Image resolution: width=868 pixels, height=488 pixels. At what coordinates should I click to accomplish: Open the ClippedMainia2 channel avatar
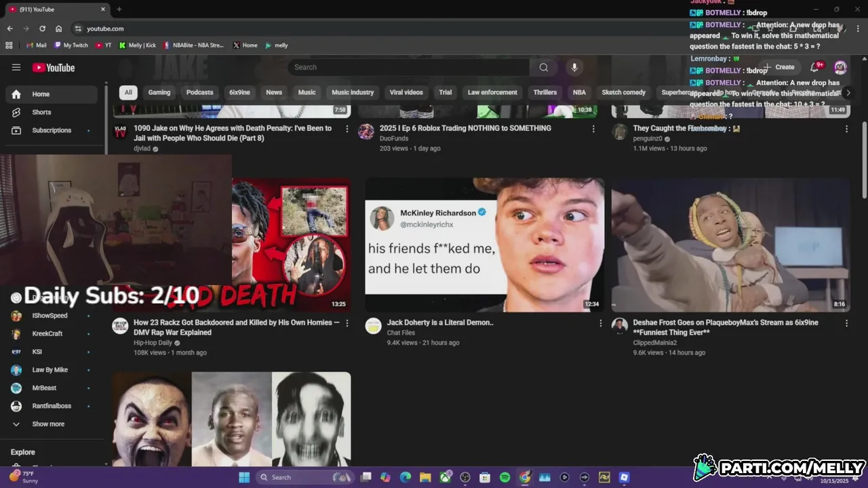(619, 326)
